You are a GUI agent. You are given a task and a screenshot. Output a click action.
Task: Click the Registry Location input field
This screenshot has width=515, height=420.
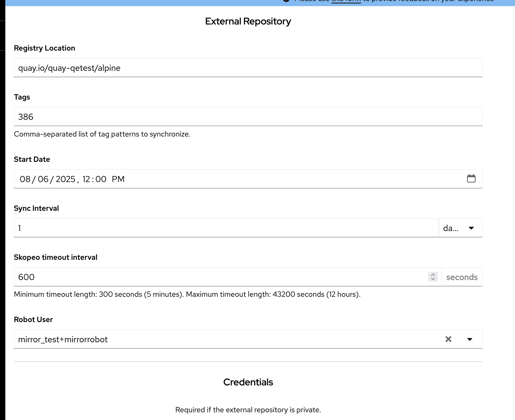tap(248, 68)
